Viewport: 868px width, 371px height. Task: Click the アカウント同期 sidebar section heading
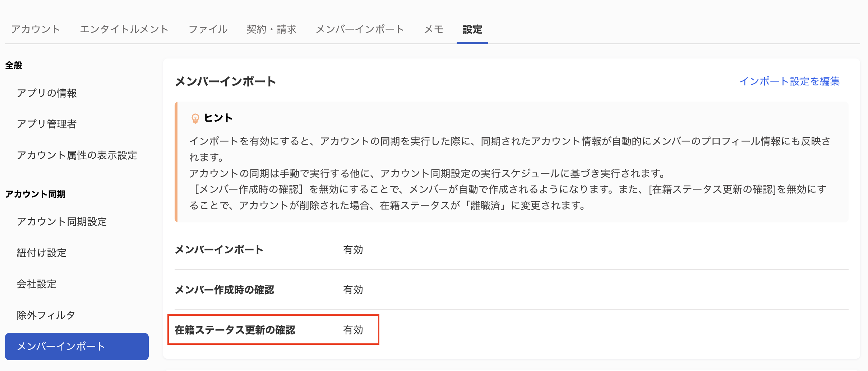[x=35, y=194]
